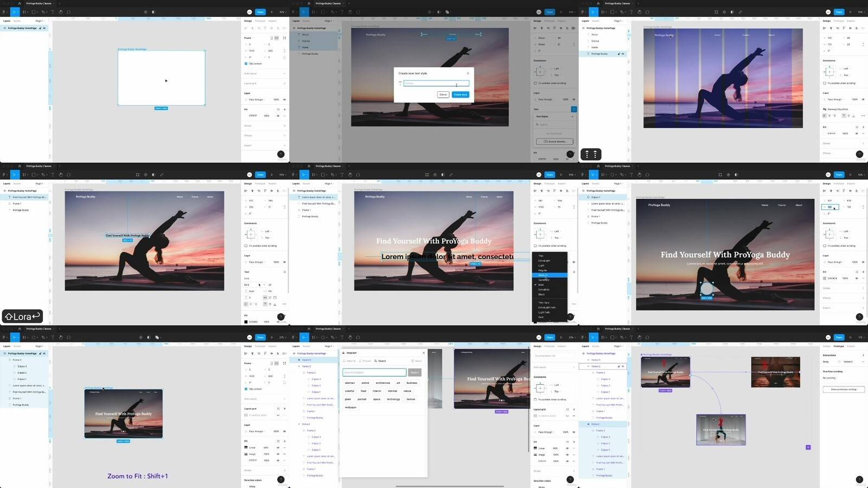This screenshot has width=868, height=488.
Task: Click the Create style button
Action: point(461,94)
